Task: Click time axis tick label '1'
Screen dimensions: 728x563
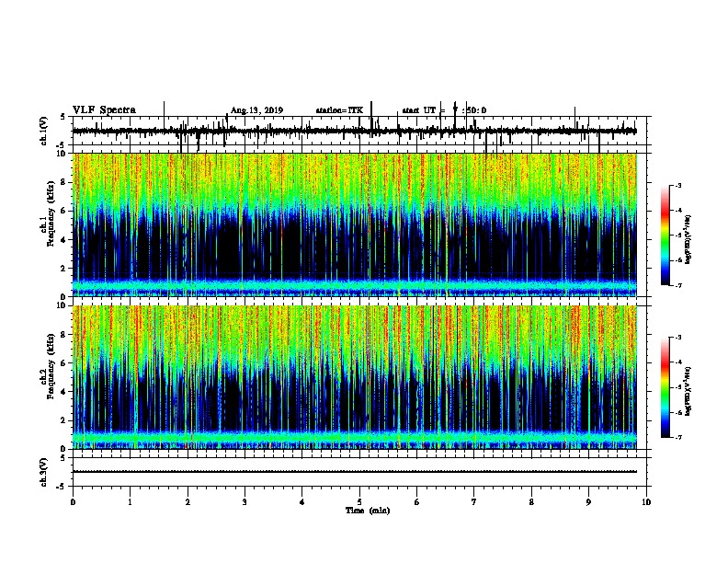Action: click(x=130, y=502)
